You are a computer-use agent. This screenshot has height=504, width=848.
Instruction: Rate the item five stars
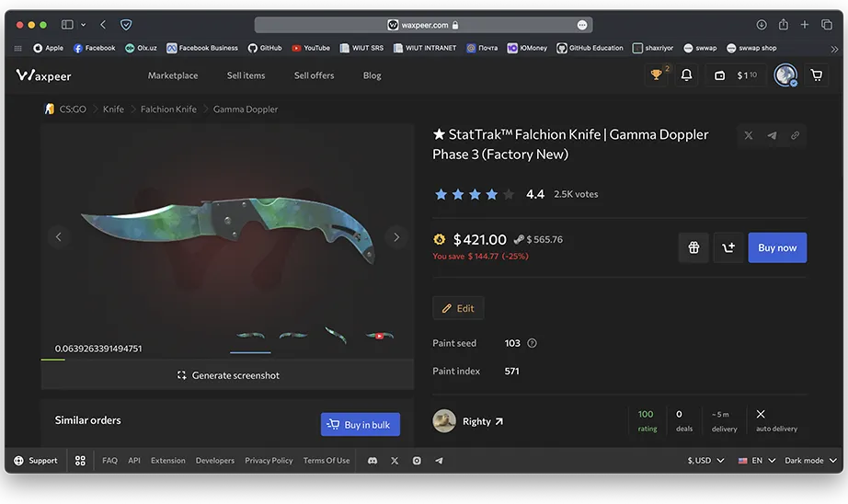click(509, 194)
